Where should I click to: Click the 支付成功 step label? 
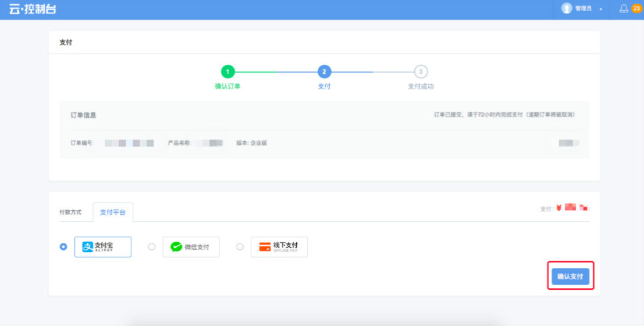[420, 87]
